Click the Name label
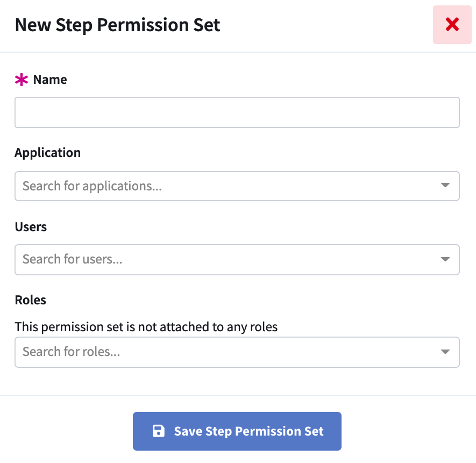 pos(49,80)
